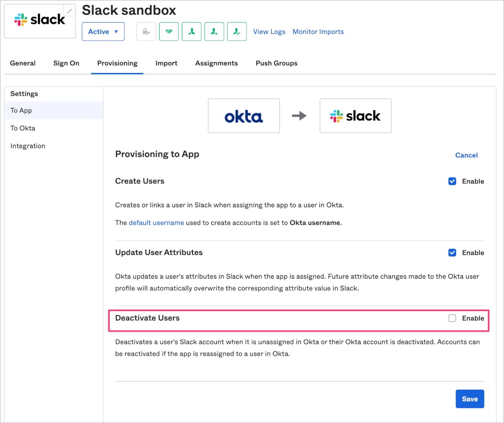Click the View Logs link
This screenshot has height=423, width=504.
[x=269, y=31]
